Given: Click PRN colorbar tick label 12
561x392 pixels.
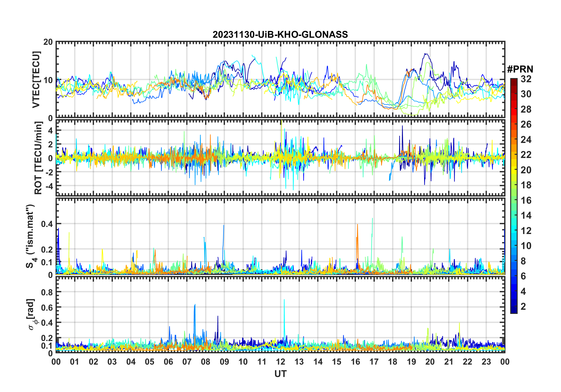Looking at the screenshot, I should 526,231.
